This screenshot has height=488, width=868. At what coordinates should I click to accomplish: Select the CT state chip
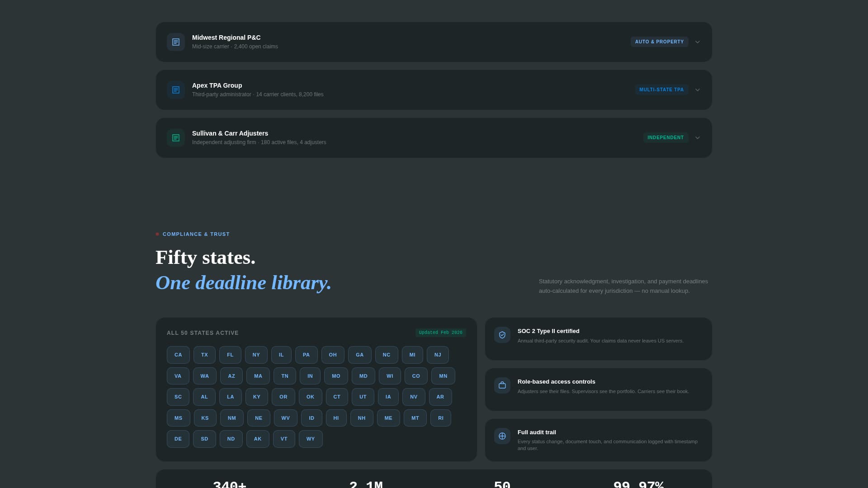337,397
